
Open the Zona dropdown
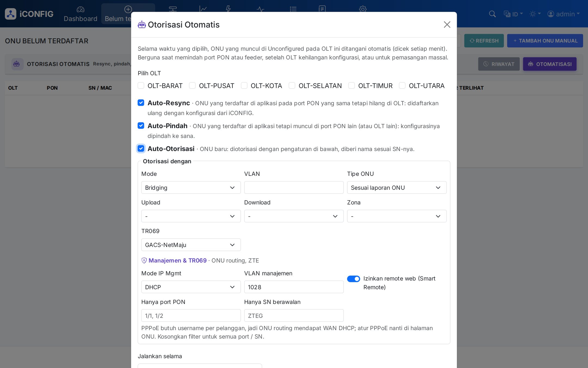[397, 216]
